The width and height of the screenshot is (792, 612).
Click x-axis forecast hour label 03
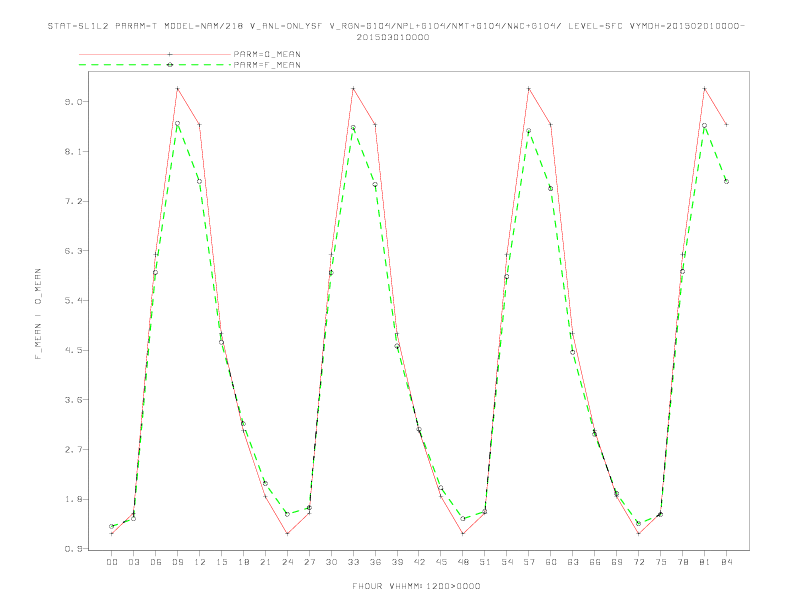pos(133,562)
